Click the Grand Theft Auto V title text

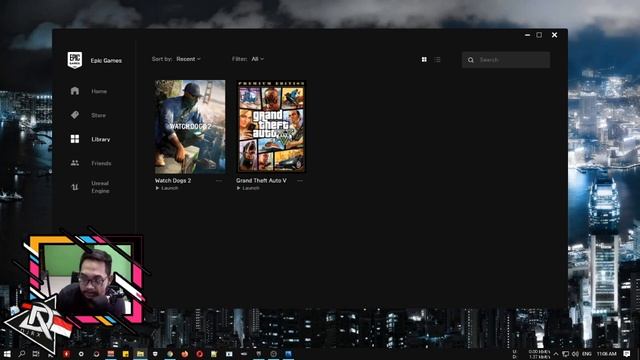(x=261, y=180)
